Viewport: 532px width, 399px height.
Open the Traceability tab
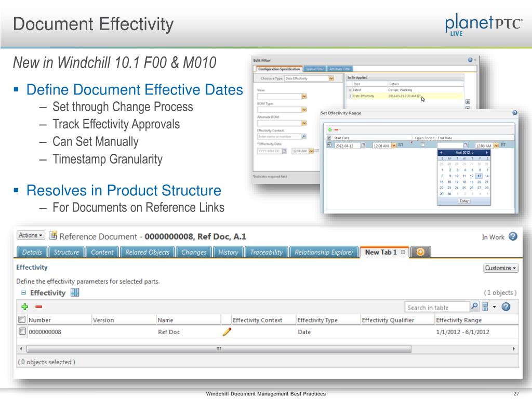[x=267, y=252]
